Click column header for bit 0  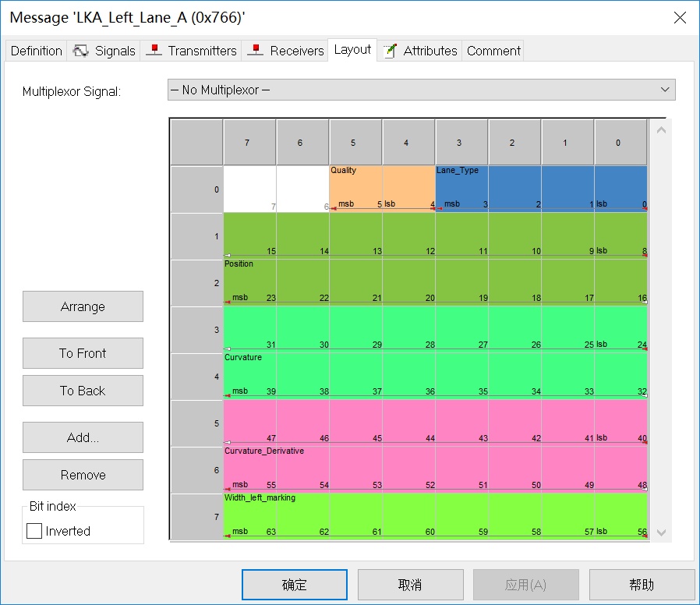pos(620,143)
